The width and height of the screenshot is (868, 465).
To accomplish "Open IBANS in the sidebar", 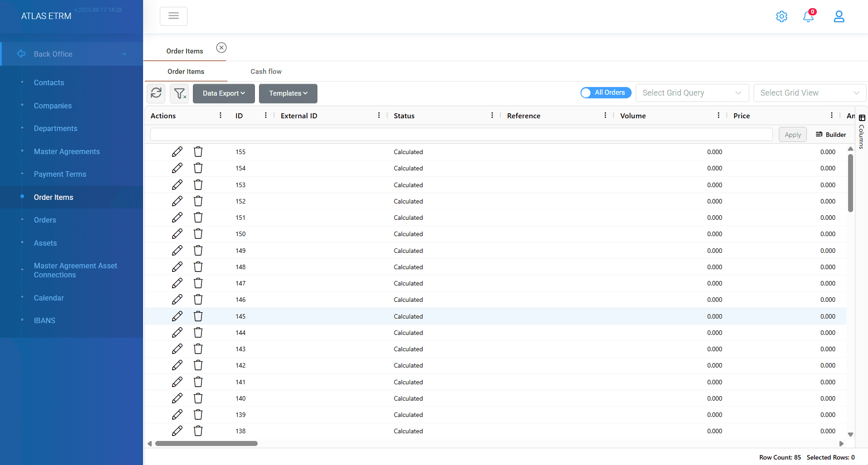I will click(44, 320).
